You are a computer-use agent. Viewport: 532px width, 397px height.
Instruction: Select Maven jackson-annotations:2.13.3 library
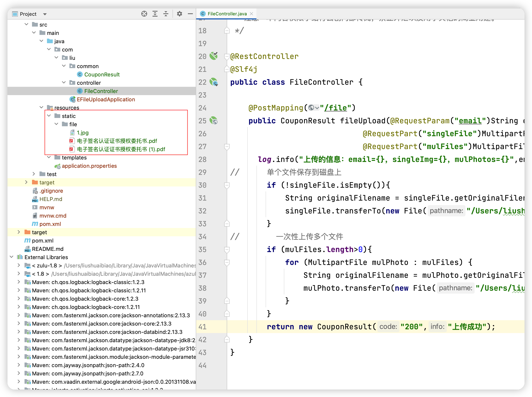(x=111, y=315)
